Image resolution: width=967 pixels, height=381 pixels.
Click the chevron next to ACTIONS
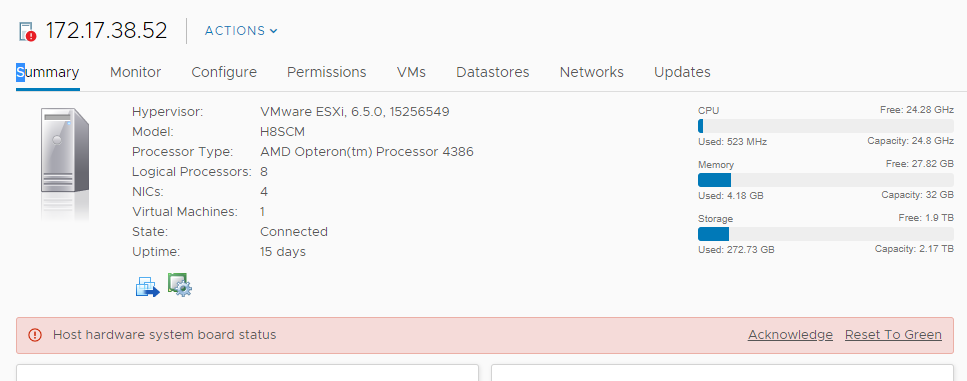pyautogui.click(x=274, y=31)
